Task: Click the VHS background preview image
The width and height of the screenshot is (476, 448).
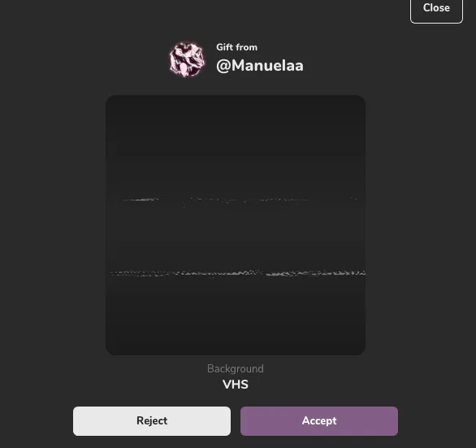Action: [236, 225]
